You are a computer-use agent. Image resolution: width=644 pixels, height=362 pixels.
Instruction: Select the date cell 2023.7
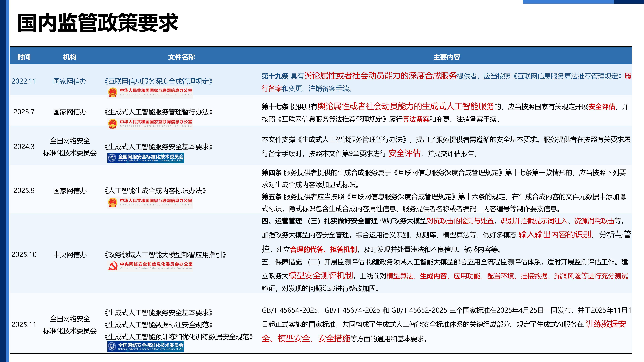(x=24, y=112)
